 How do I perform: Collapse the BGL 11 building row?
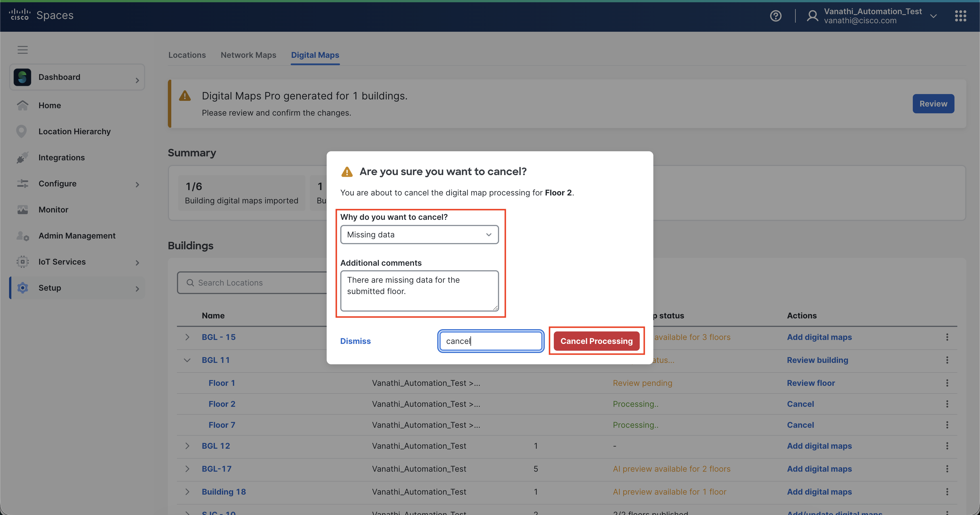pyautogui.click(x=187, y=360)
